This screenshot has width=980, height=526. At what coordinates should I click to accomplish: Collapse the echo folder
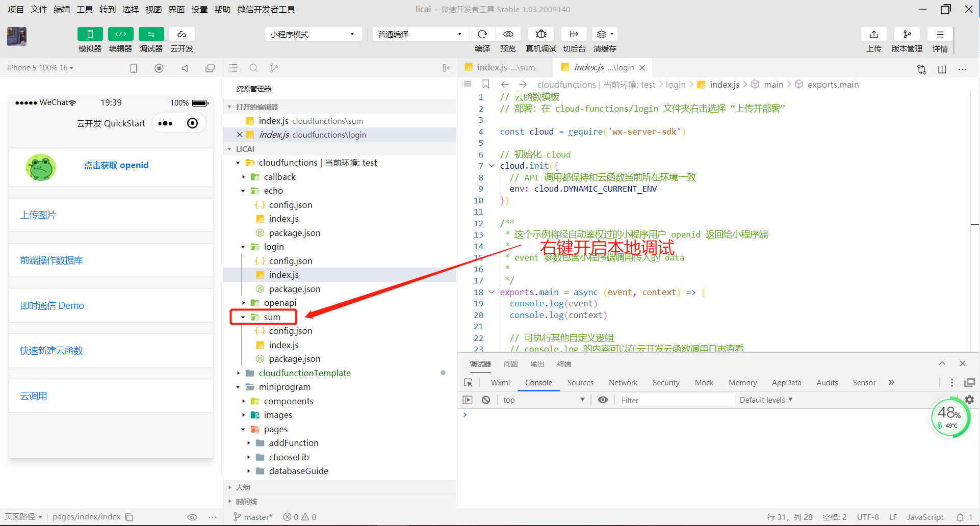pyautogui.click(x=243, y=191)
